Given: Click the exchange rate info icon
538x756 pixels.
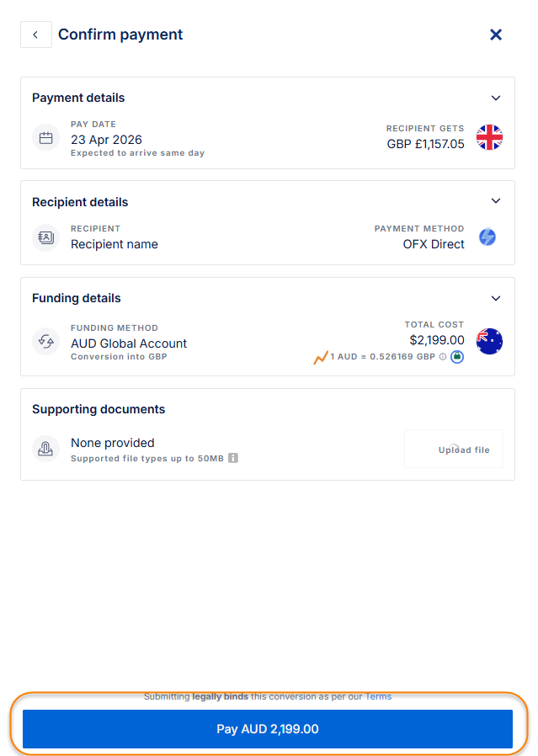Looking at the screenshot, I should click(x=443, y=357).
